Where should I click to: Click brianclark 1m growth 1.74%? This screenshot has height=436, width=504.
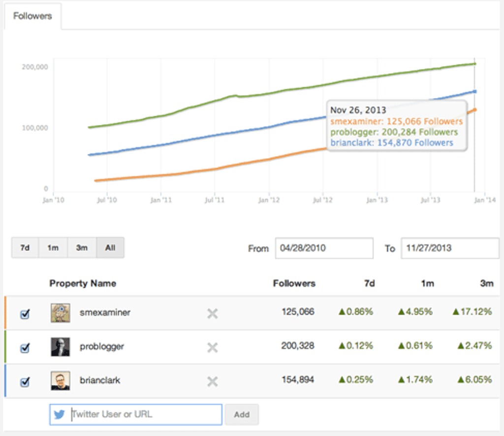415,380
